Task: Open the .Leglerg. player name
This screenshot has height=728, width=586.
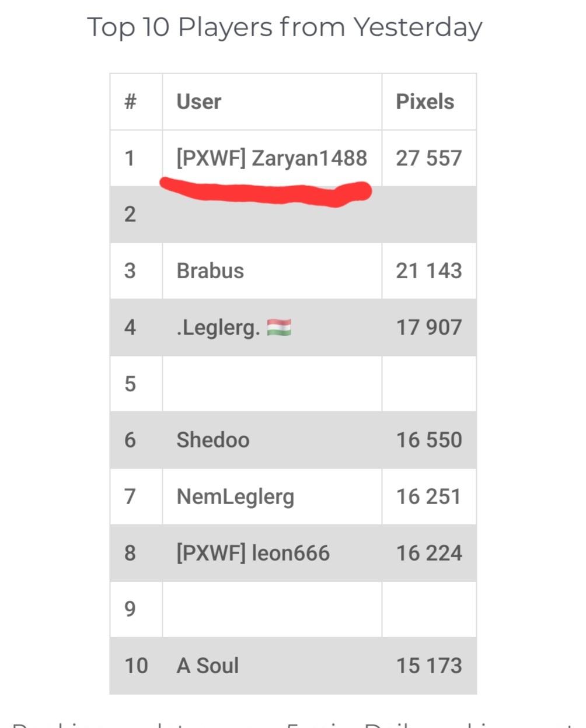Action: [x=218, y=328]
